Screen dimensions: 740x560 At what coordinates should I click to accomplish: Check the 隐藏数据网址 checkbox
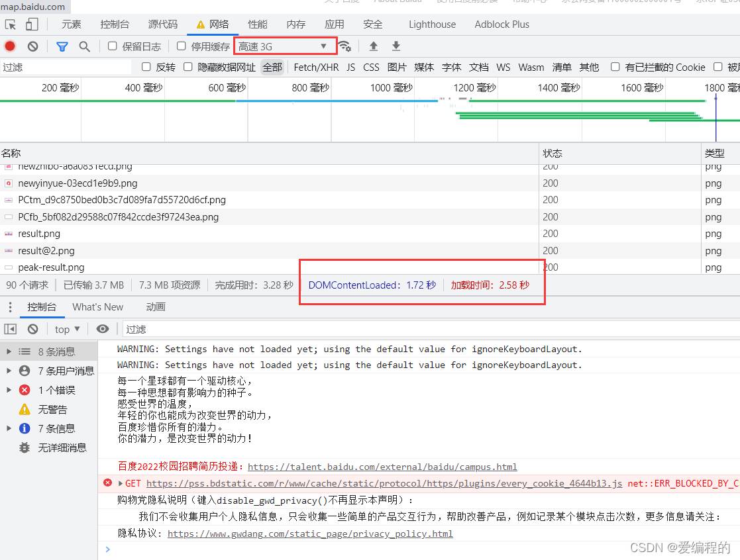tap(188, 67)
